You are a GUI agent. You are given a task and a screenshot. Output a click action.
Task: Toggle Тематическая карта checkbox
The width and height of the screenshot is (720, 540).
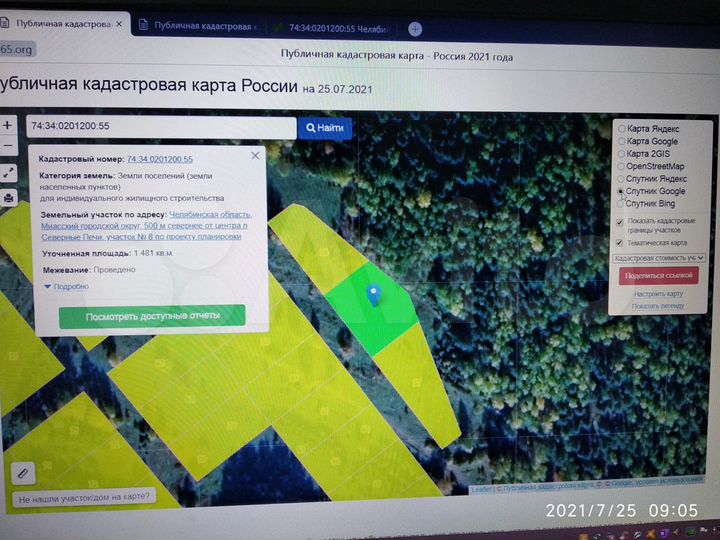click(619, 242)
